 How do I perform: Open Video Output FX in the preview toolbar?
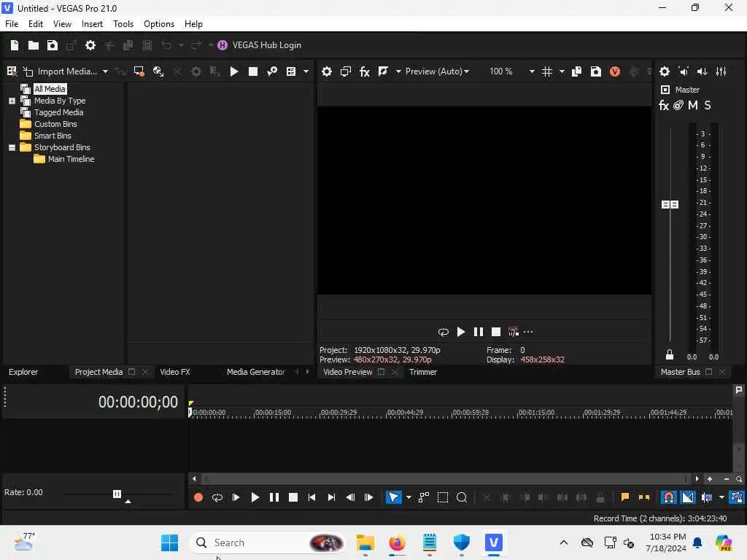(x=365, y=71)
